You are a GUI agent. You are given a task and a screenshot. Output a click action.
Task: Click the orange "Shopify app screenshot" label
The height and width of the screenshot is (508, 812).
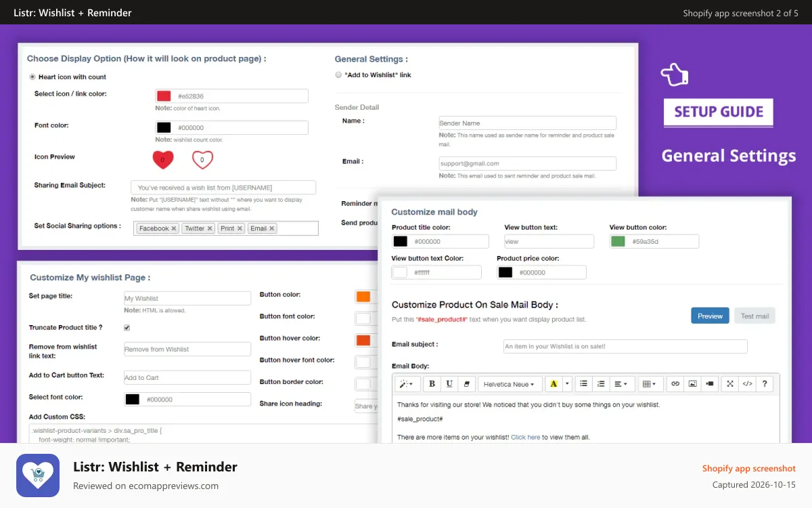pos(749,468)
